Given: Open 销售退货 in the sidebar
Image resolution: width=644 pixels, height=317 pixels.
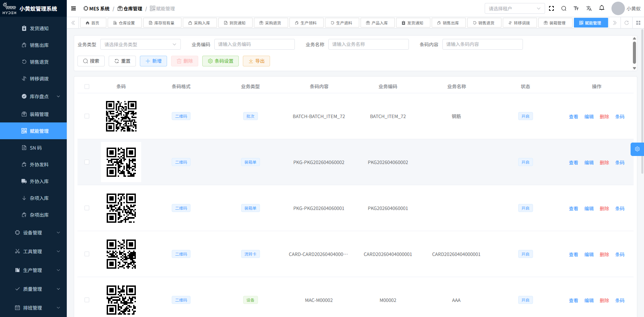Looking at the screenshot, I should 34,62.
